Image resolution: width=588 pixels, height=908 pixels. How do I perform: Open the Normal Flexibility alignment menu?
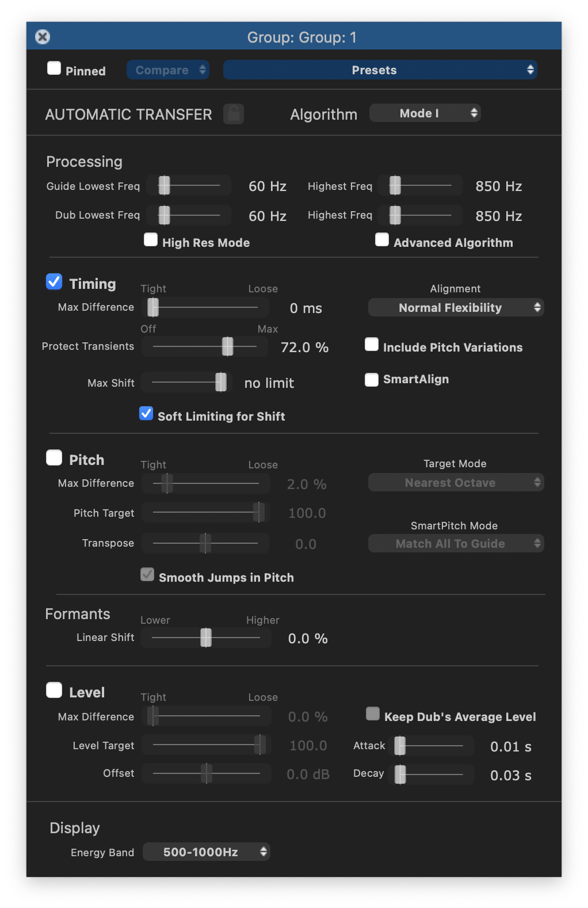456,308
